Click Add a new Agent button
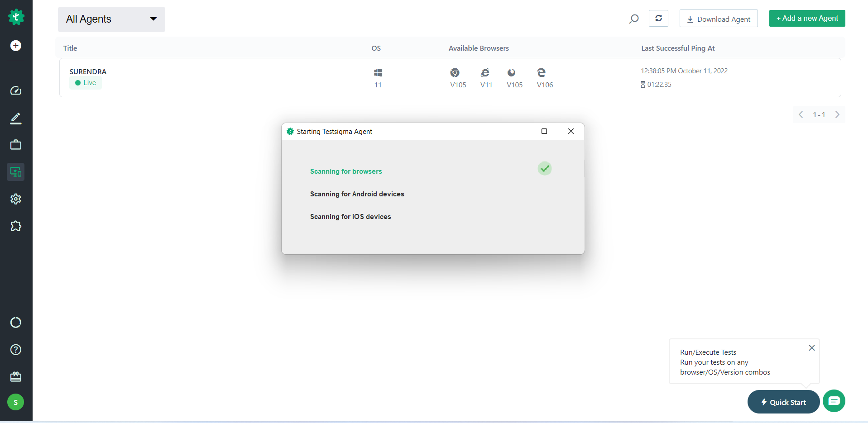 pos(807,19)
